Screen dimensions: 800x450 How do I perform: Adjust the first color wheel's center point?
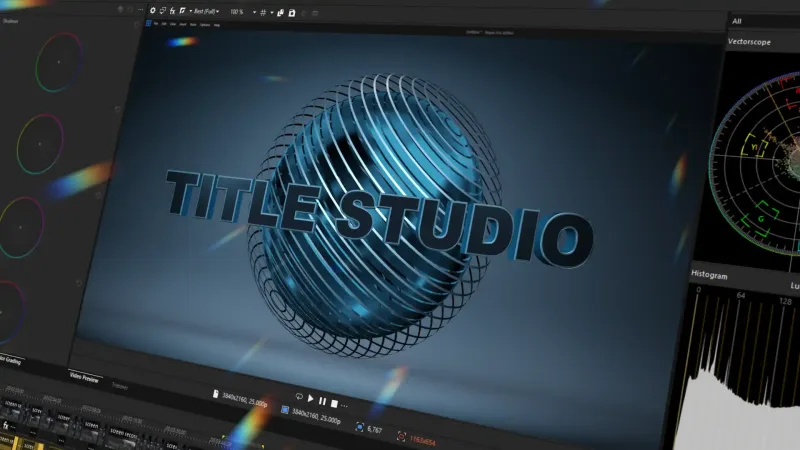tap(59, 62)
